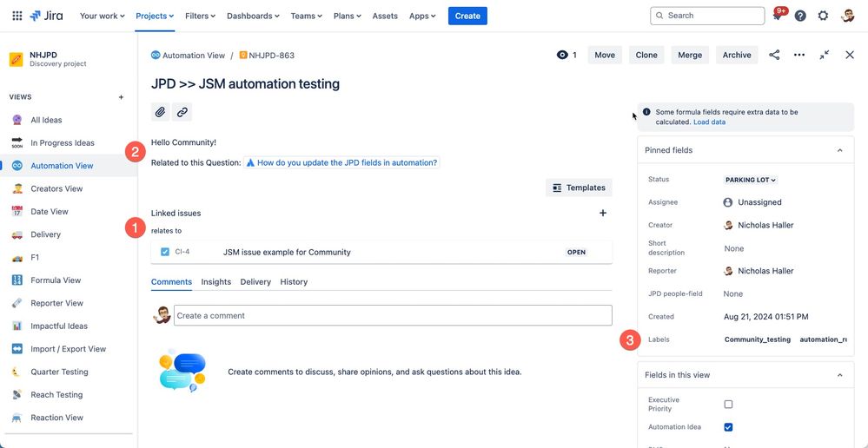Collapse the Fields in this view section
Screen dimensions: 868x448
[x=840, y=375]
